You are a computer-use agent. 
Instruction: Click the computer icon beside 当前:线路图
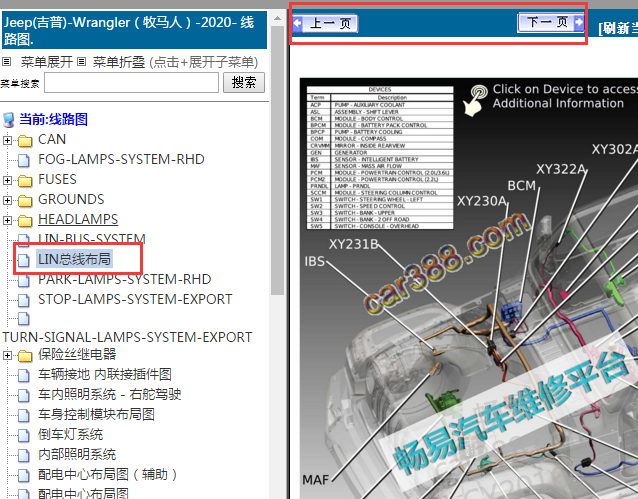[x=9, y=120]
